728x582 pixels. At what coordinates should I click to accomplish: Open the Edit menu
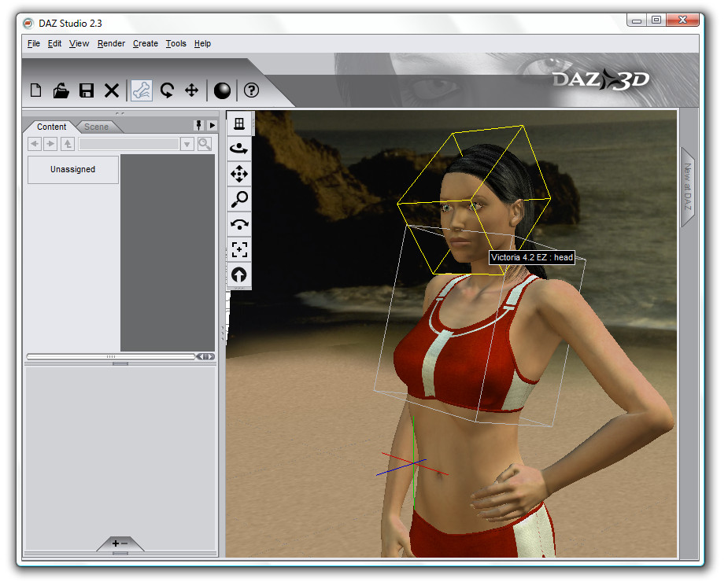click(54, 43)
